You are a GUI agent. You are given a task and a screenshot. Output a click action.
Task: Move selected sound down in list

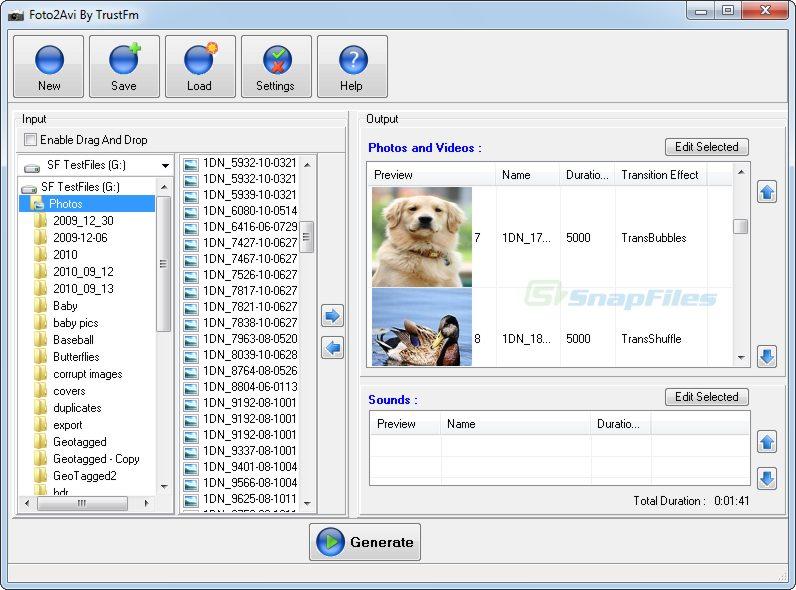pos(767,478)
